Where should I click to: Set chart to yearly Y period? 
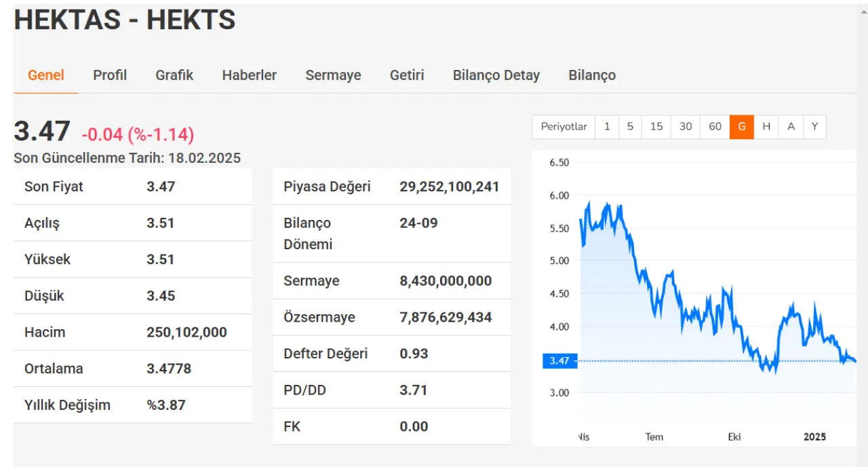click(x=814, y=127)
